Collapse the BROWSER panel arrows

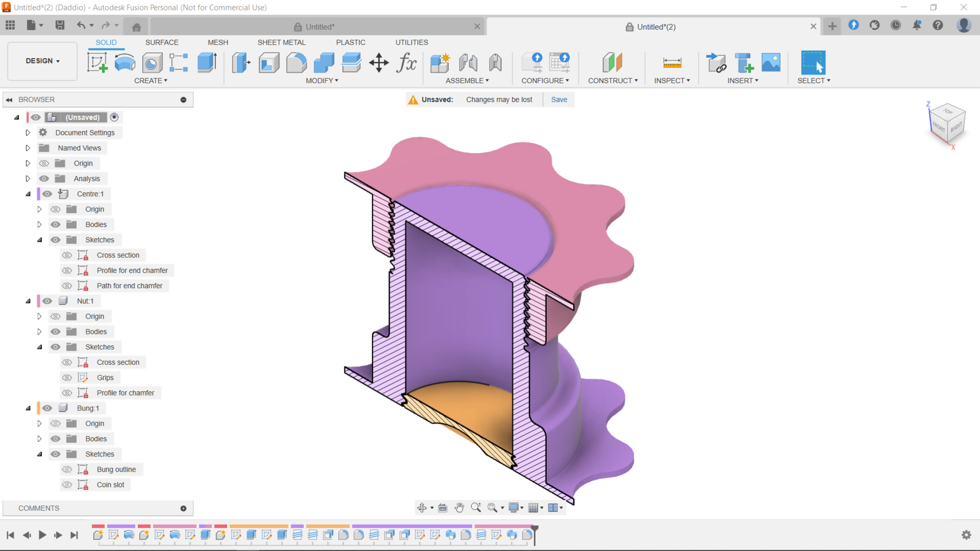9,100
